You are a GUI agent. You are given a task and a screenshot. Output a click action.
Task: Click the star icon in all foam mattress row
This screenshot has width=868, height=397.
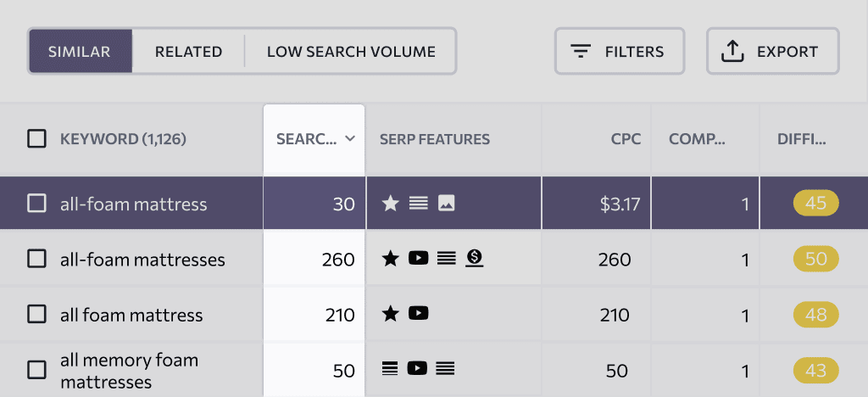click(391, 315)
